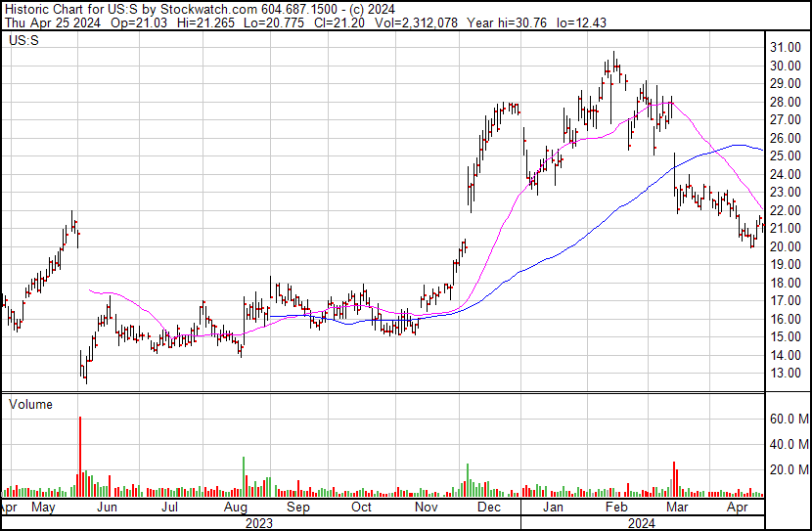Screen dimensions: 812x531
Task: Select the Dec month marker
Action: pos(488,509)
